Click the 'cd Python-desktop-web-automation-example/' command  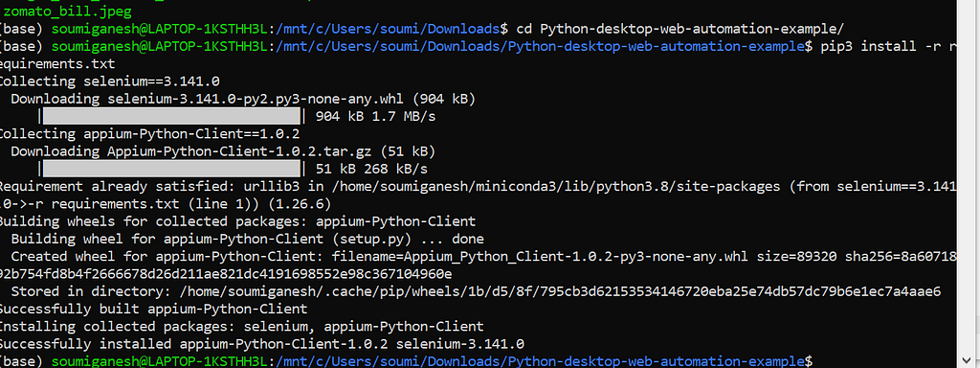[x=680, y=29]
